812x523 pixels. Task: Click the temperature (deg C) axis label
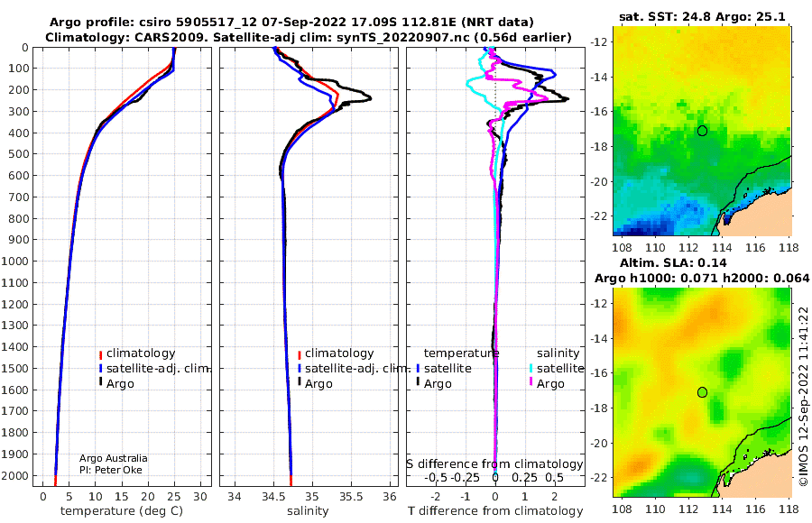(x=122, y=511)
